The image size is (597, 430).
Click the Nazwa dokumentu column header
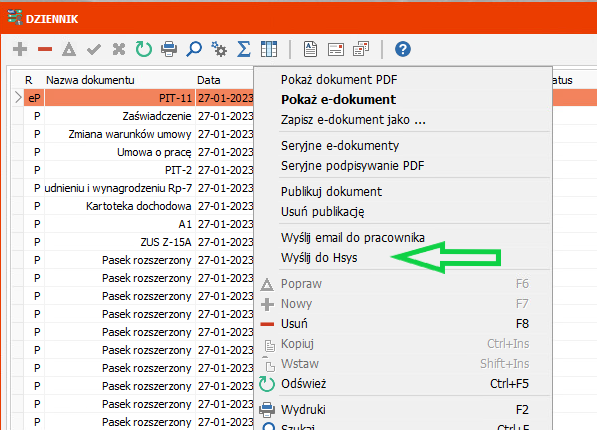tap(90, 80)
